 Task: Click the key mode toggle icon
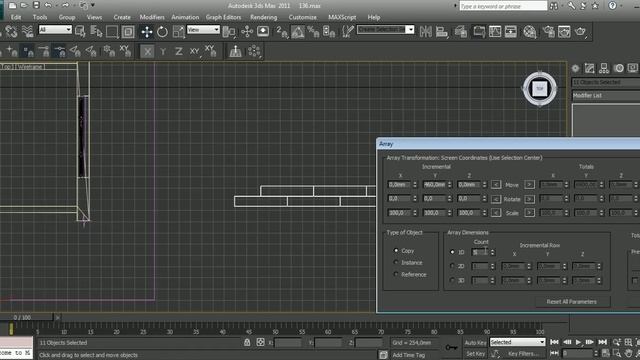(x=554, y=353)
